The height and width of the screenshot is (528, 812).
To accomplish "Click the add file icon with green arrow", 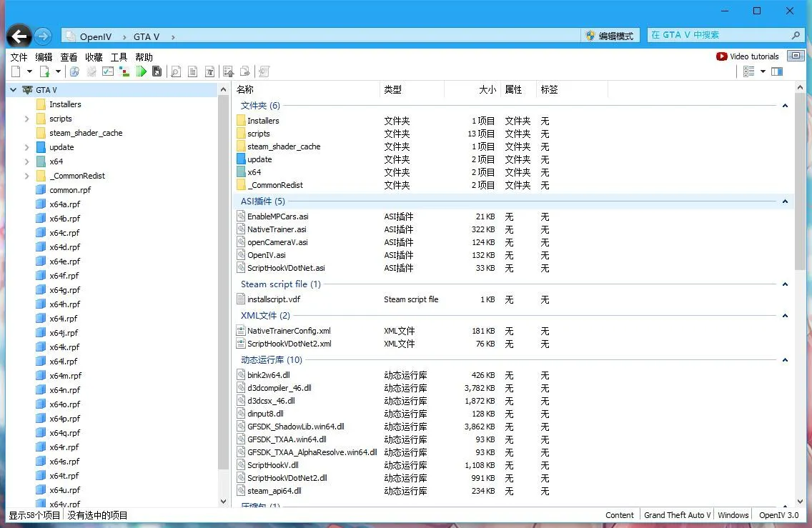I will tap(44, 71).
